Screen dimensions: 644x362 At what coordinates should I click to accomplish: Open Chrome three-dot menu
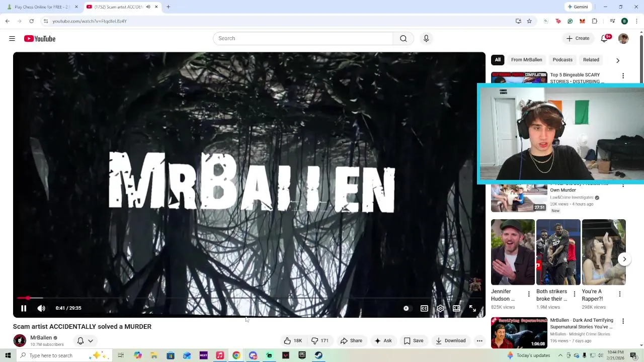click(x=636, y=21)
